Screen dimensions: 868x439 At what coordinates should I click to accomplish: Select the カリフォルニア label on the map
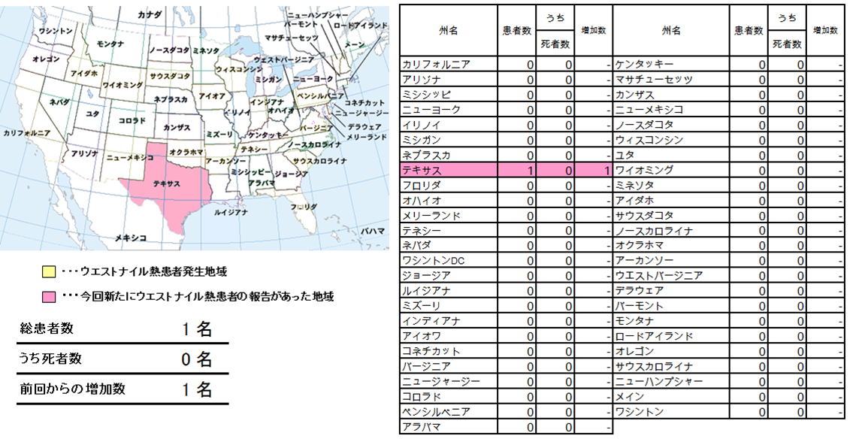point(26,133)
